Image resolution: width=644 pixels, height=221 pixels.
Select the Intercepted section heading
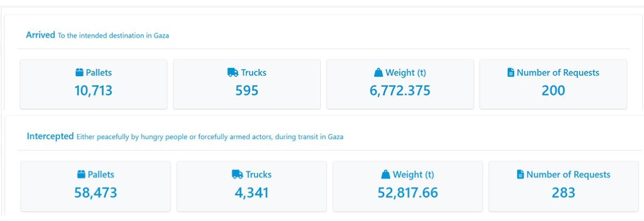(x=50, y=136)
